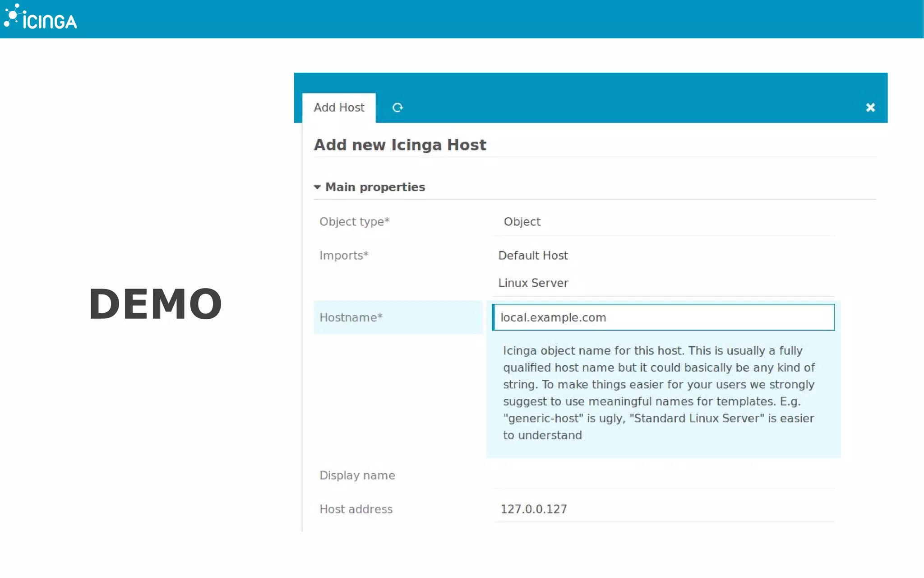Open the Object type dropdown
The image size is (924, 578).
pyautogui.click(x=663, y=222)
